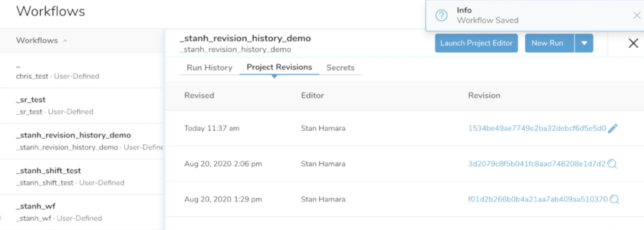This screenshot has width=644, height=230.
Task: Click magnifier icon beside revision 3d2079c8
Action: 612,164
